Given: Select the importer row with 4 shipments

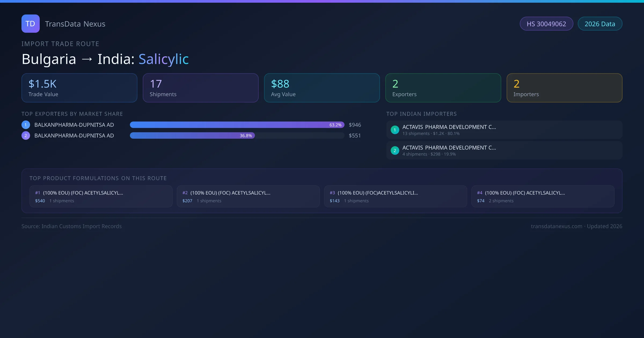Looking at the screenshot, I should pyautogui.click(x=504, y=150).
